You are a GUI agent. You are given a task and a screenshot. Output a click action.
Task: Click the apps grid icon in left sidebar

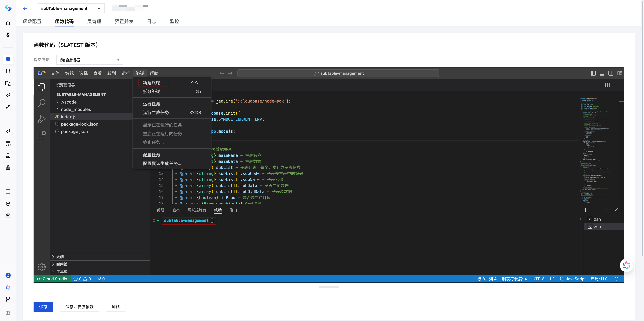(x=8, y=35)
